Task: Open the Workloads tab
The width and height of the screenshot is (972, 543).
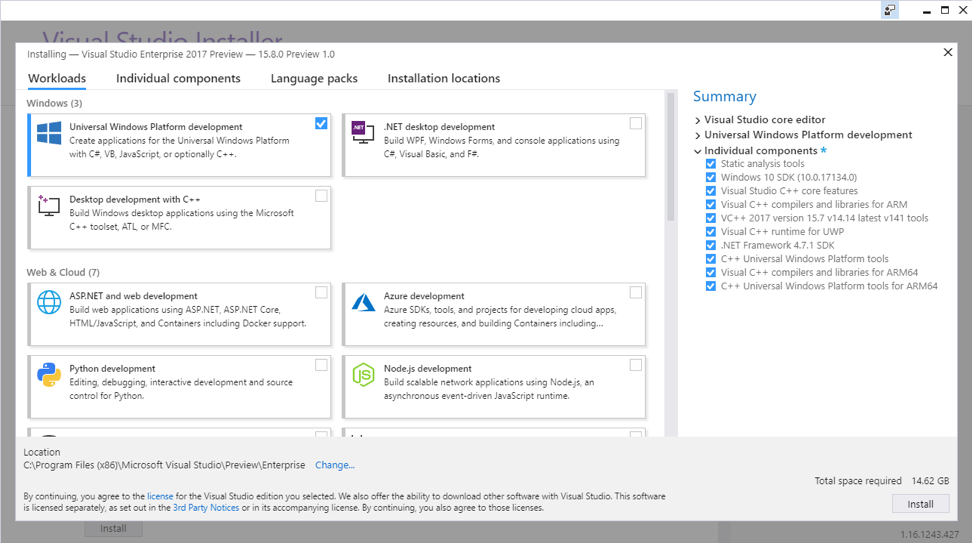Action: 57,79
